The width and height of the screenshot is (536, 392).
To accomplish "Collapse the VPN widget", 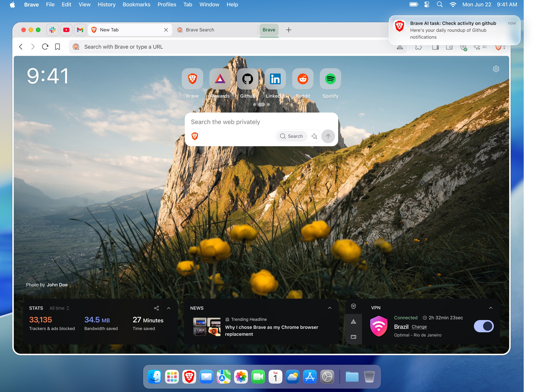I will 490,308.
